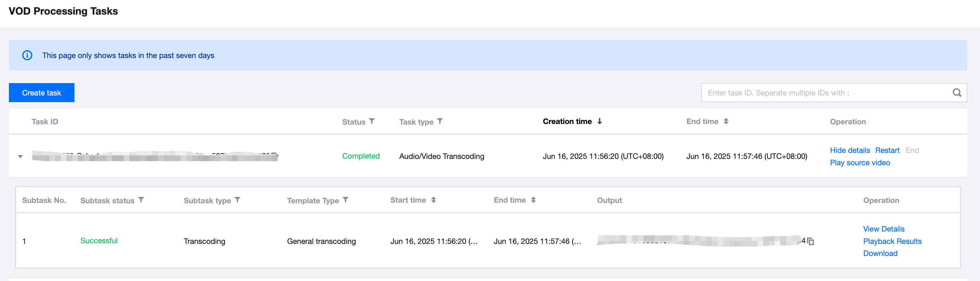This screenshot has width=980, height=281.
Task: Restart the transcoding task
Action: pyautogui.click(x=887, y=150)
